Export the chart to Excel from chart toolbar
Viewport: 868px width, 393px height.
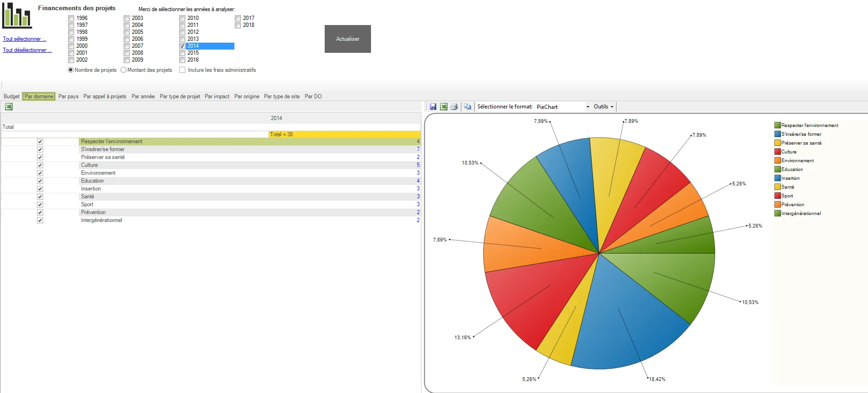(444, 107)
